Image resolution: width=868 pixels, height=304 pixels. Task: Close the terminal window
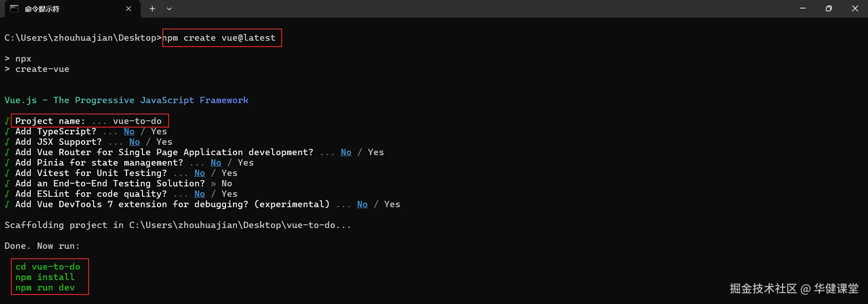tap(855, 9)
